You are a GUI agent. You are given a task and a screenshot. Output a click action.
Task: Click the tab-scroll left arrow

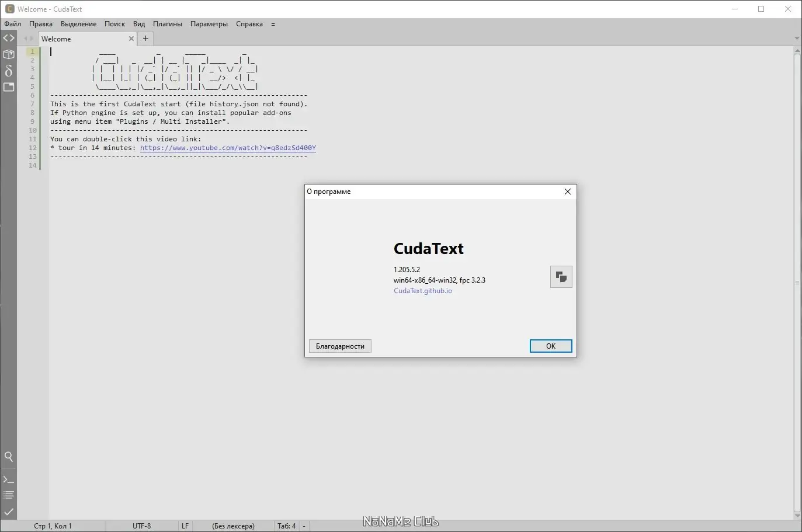[25, 39]
